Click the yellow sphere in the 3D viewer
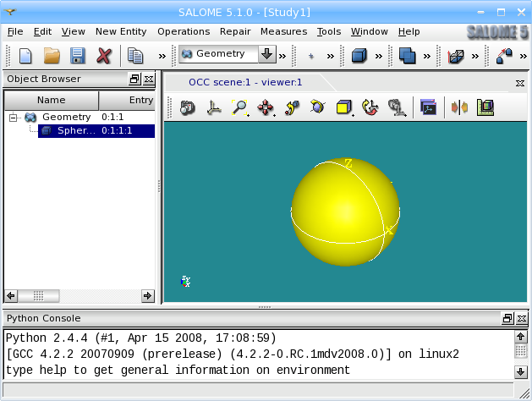 (345, 212)
